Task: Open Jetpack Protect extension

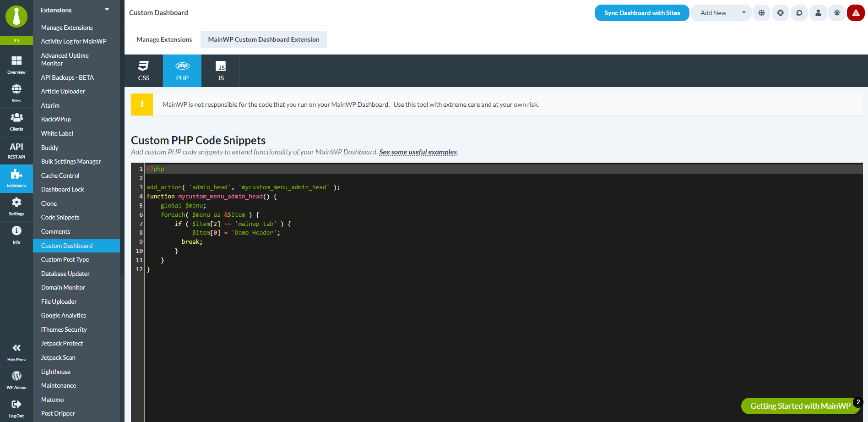Action: pyautogui.click(x=62, y=343)
